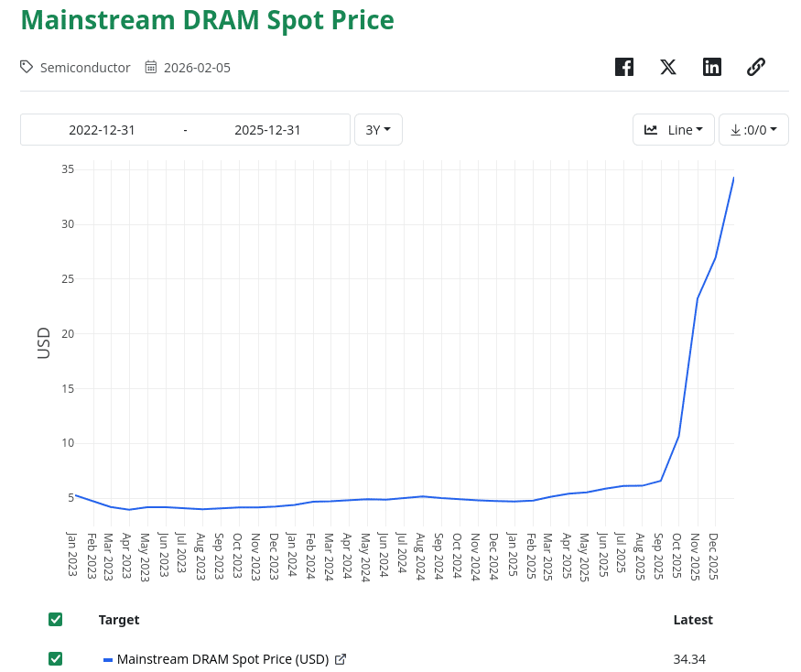This screenshot has height=672, width=801.
Task: Click the tag icon beside Semiconductor
Action: point(27,67)
